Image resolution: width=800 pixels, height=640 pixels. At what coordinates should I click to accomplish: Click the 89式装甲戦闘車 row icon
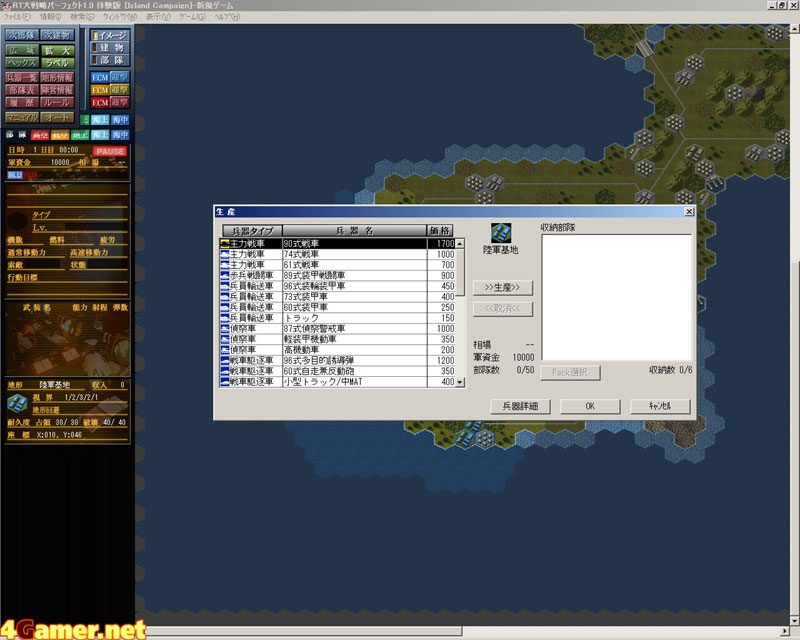(x=224, y=276)
